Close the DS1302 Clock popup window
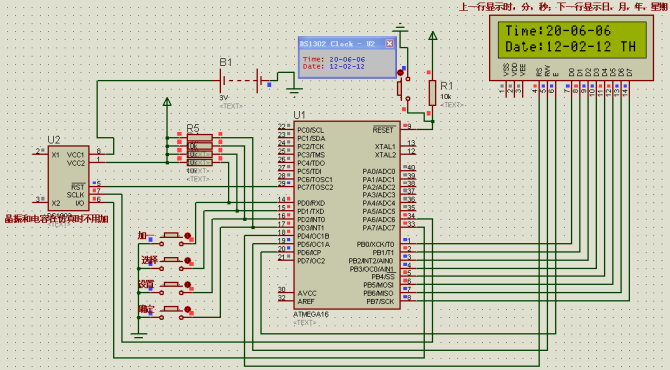This screenshot has height=370, width=670. point(389,44)
